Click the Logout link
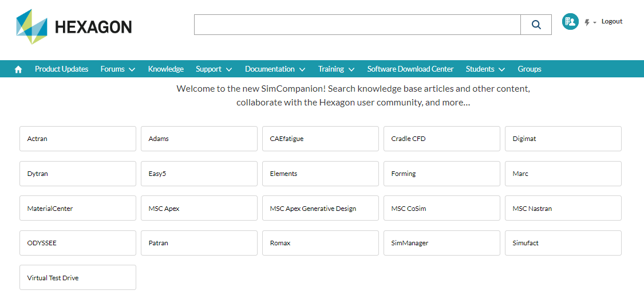This screenshot has width=644, height=298. pyautogui.click(x=612, y=21)
